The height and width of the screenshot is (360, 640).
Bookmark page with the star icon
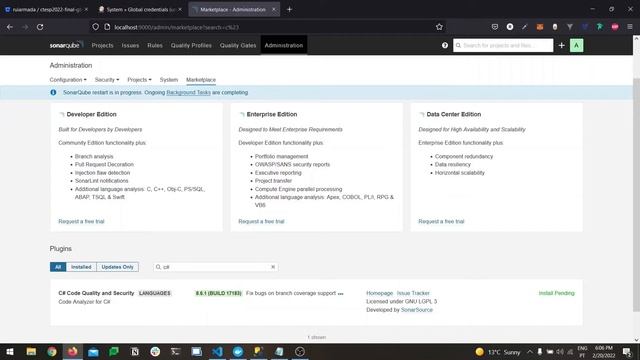439,27
